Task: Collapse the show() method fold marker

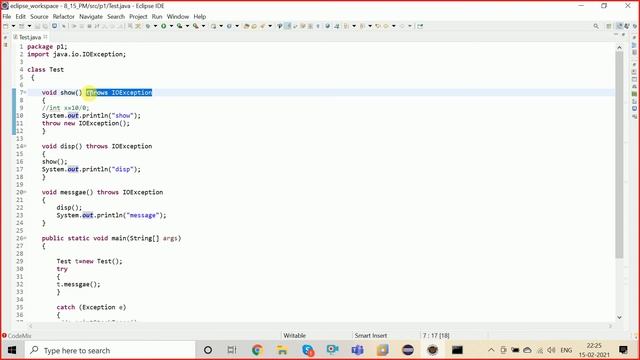Action: pos(25,93)
